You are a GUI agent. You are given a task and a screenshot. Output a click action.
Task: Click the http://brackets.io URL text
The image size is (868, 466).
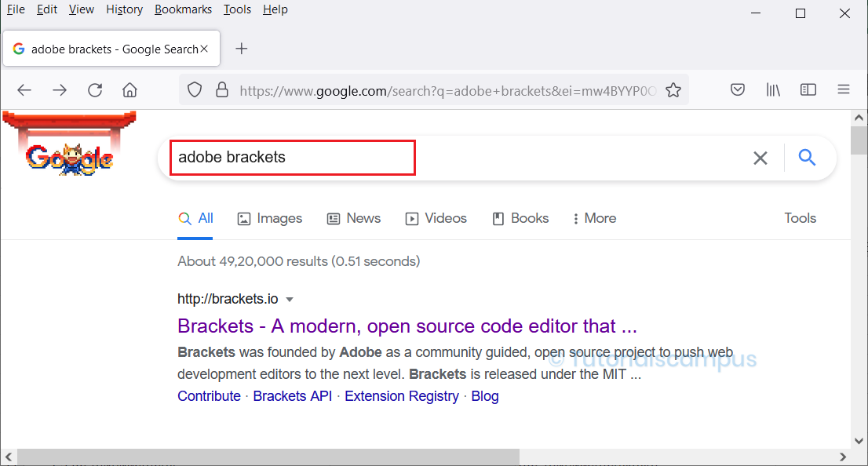pyautogui.click(x=228, y=299)
